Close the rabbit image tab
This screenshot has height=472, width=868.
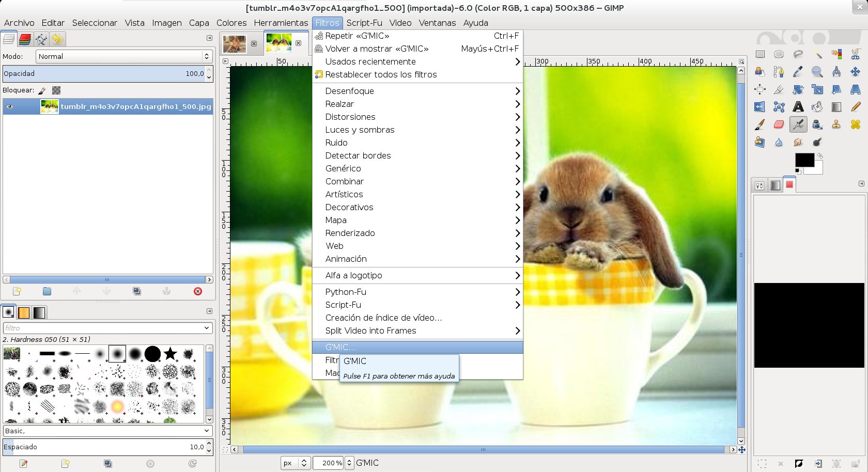(x=299, y=43)
